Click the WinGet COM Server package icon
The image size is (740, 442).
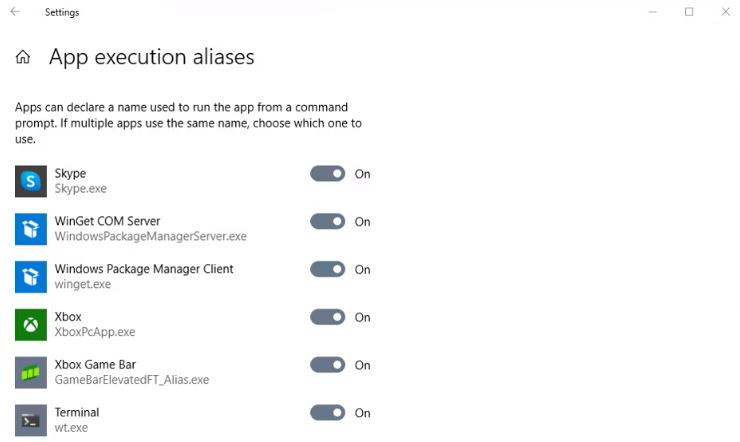click(31, 229)
